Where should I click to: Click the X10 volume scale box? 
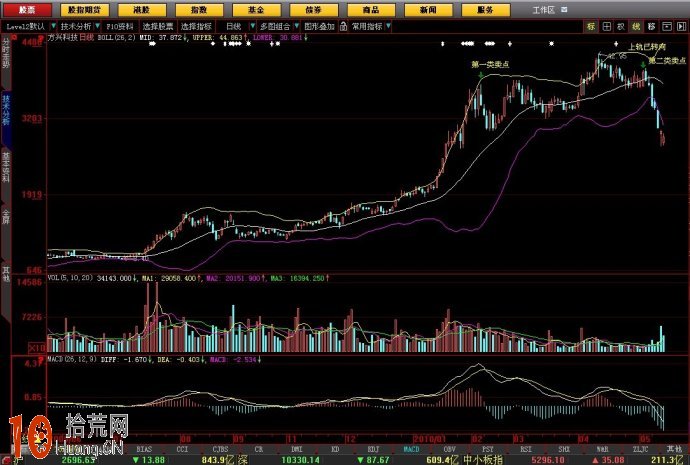tap(37, 348)
